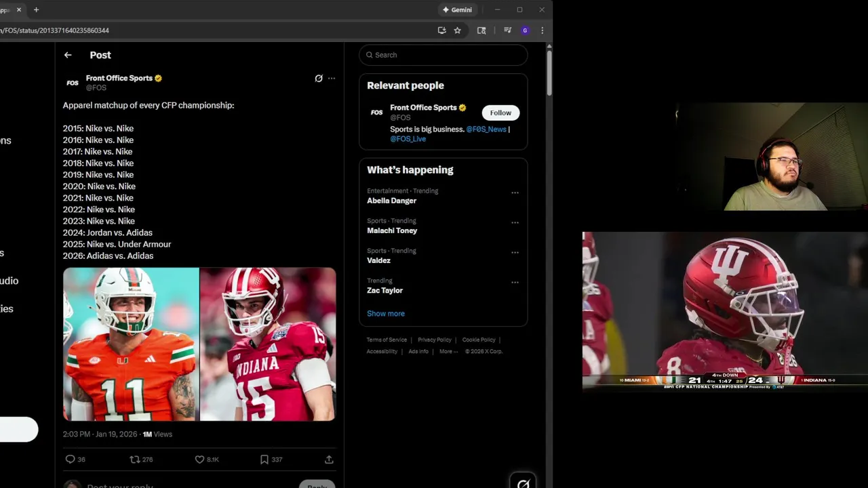Open Chrome three-dot menu
868x488 pixels.
pos(542,30)
